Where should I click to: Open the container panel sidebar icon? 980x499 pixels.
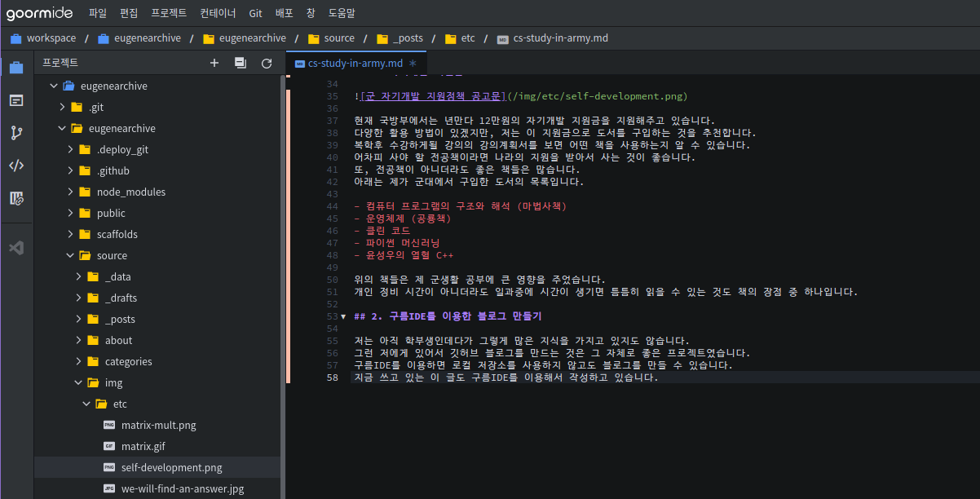(x=16, y=100)
